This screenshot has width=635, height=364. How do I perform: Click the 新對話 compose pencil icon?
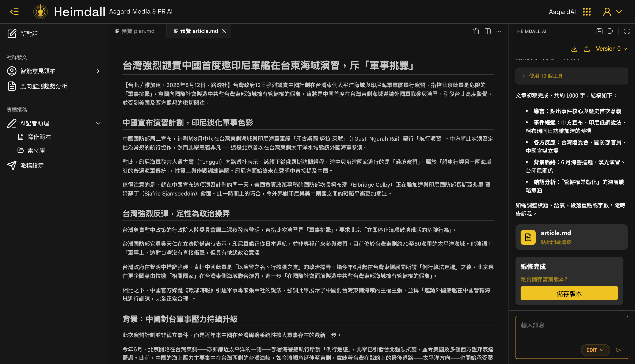tap(12, 34)
